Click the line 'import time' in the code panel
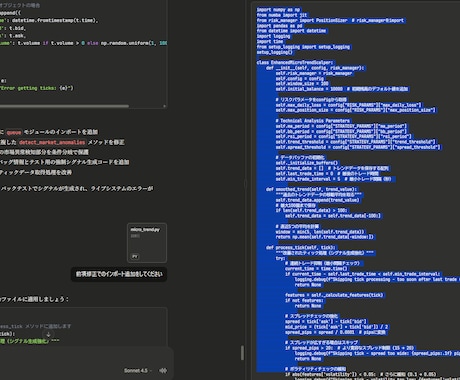The image size is (460, 380). (270, 41)
